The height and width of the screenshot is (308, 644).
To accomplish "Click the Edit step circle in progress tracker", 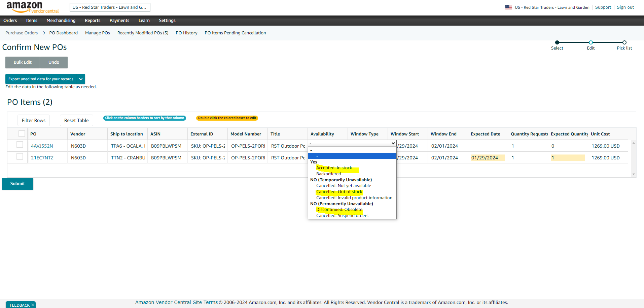I will (591, 42).
